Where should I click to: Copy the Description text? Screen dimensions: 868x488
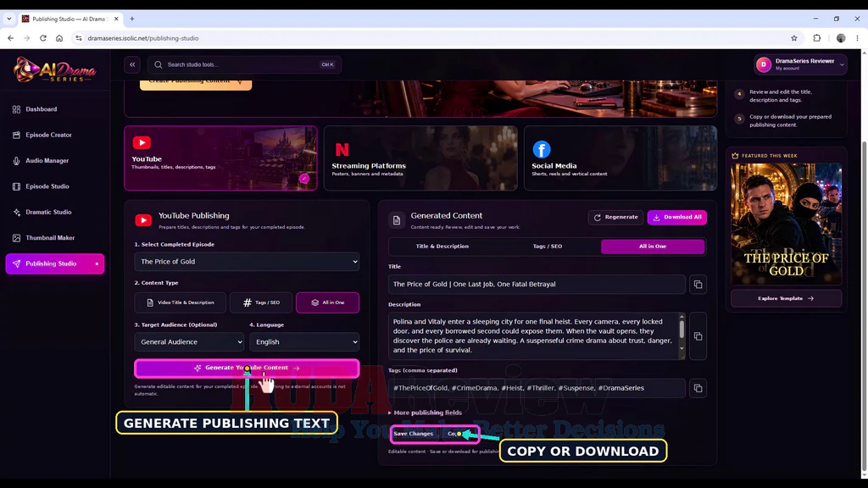[698, 336]
